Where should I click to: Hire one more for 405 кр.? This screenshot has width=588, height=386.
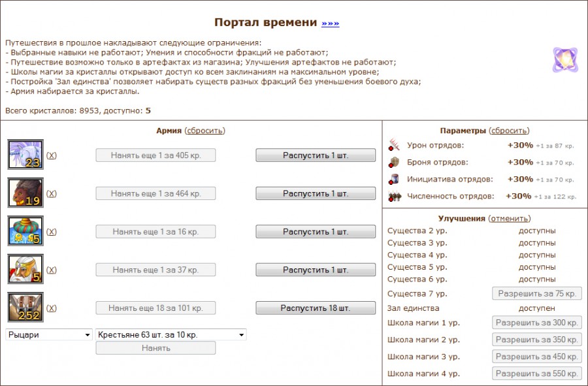(x=155, y=155)
